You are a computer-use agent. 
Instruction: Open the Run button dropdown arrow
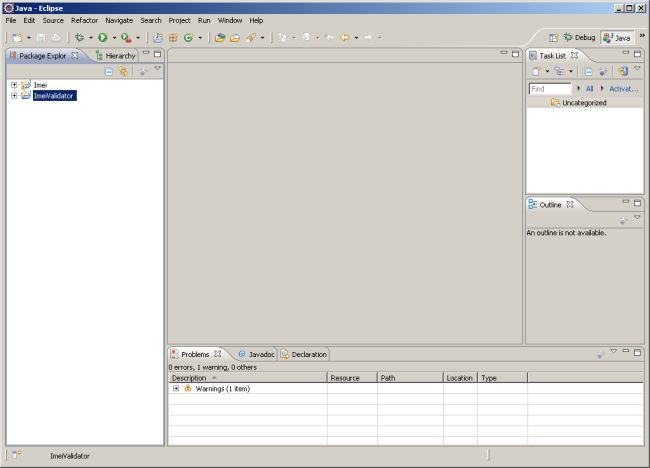click(112, 38)
